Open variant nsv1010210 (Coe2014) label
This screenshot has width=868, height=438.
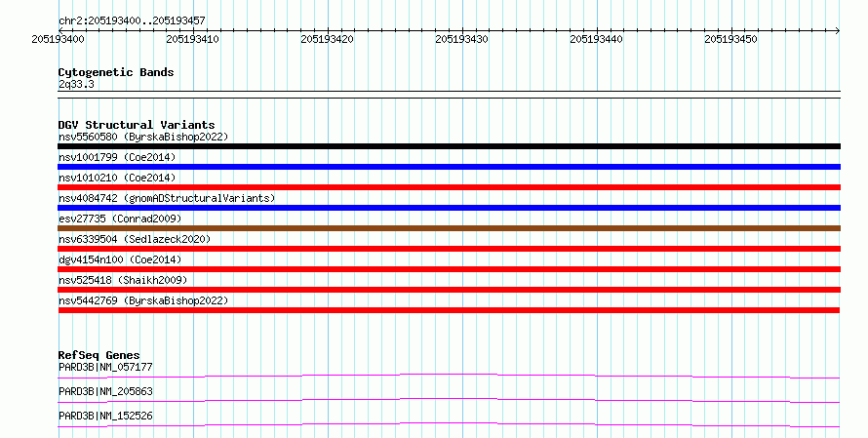117,178
